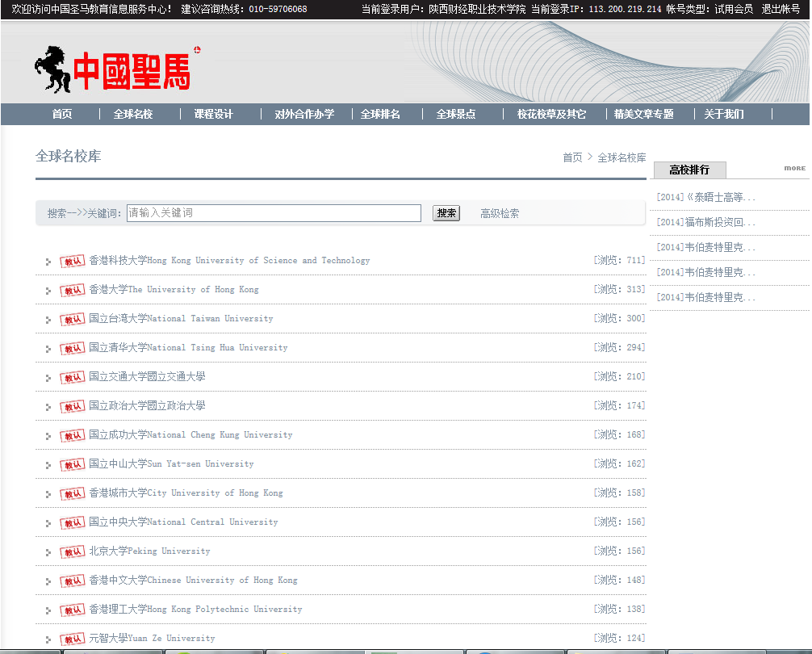Click the 教认 badge next to 国立台湾大学
The width and height of the screenshot is (812, 654).
click(73, 319)
